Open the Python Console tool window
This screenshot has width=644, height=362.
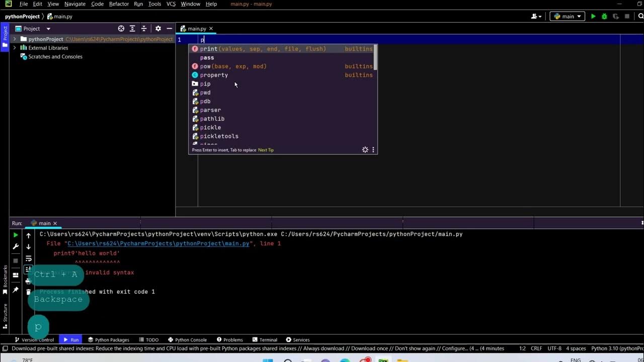coord(187,340)
